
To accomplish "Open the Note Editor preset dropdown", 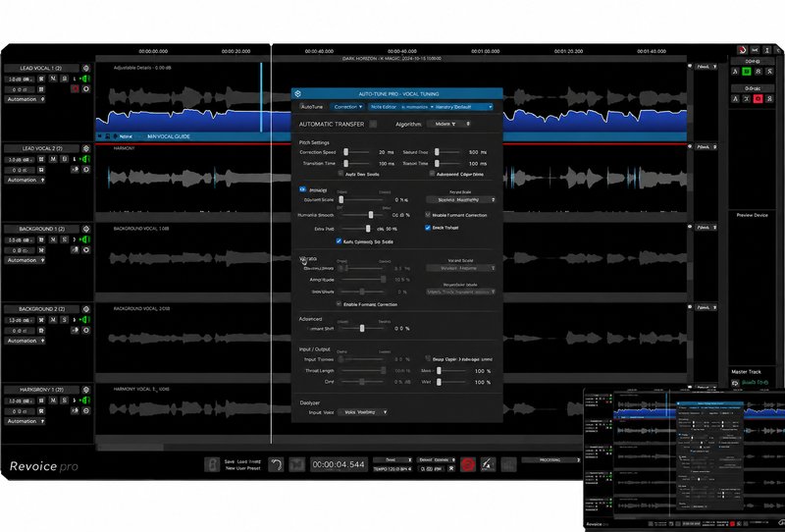I will click(431, 107).
